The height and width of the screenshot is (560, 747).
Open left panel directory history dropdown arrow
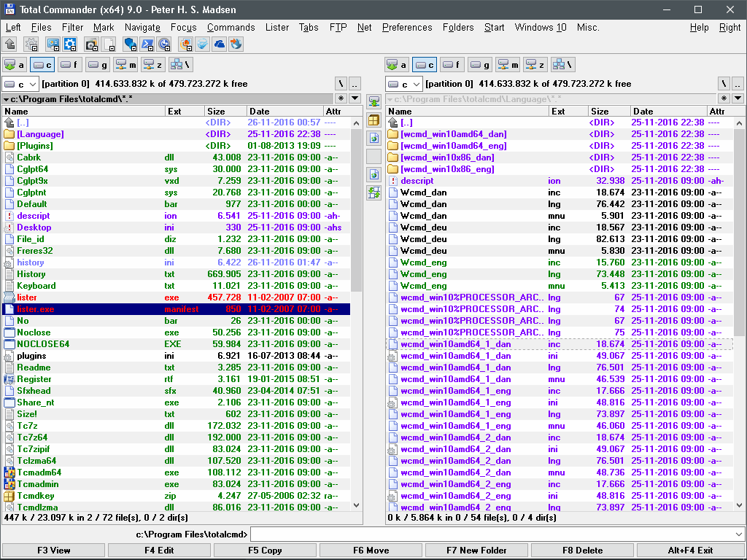(x=355, y=98)
